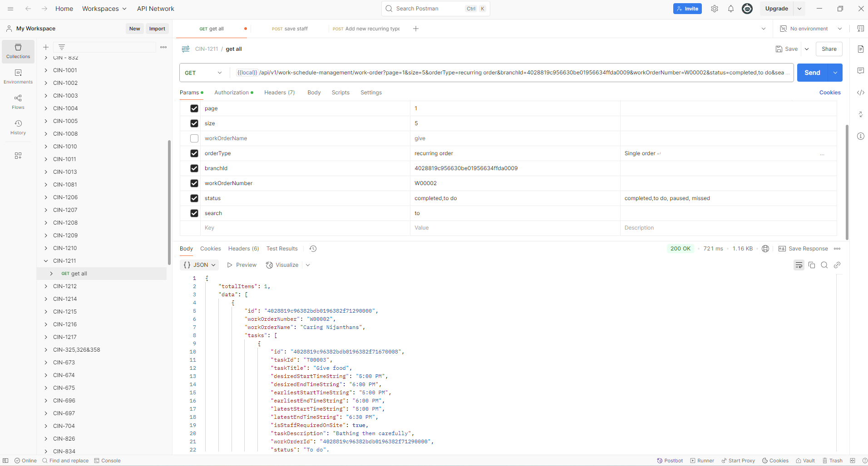The image size is (868, 466).
Task: Open the code snippet icon
Action: [861, 93]
